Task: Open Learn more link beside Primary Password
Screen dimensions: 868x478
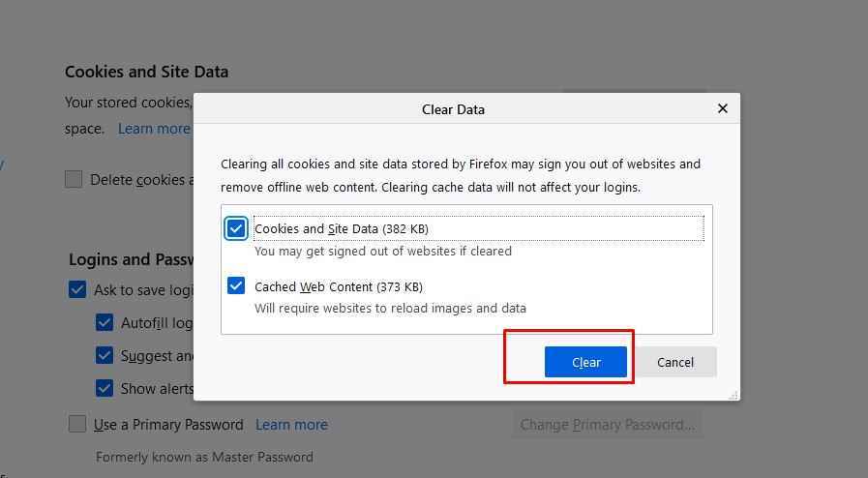Action: [291, 425]
